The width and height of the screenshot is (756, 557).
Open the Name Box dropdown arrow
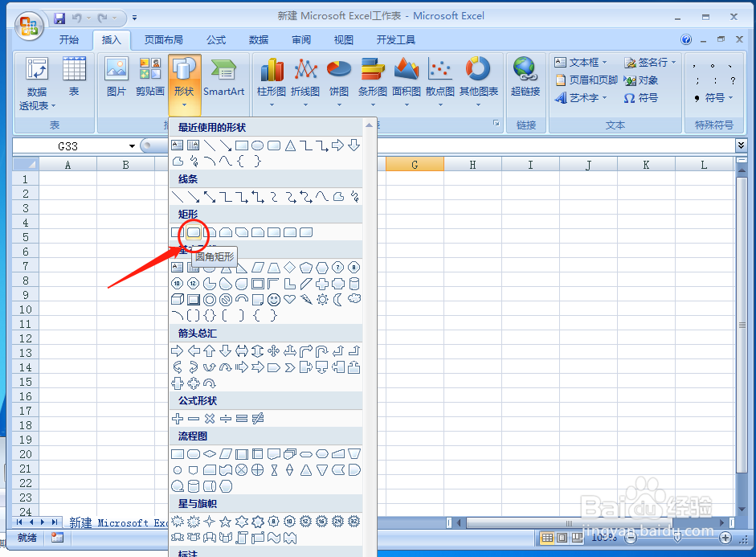(x=132, y=146)
